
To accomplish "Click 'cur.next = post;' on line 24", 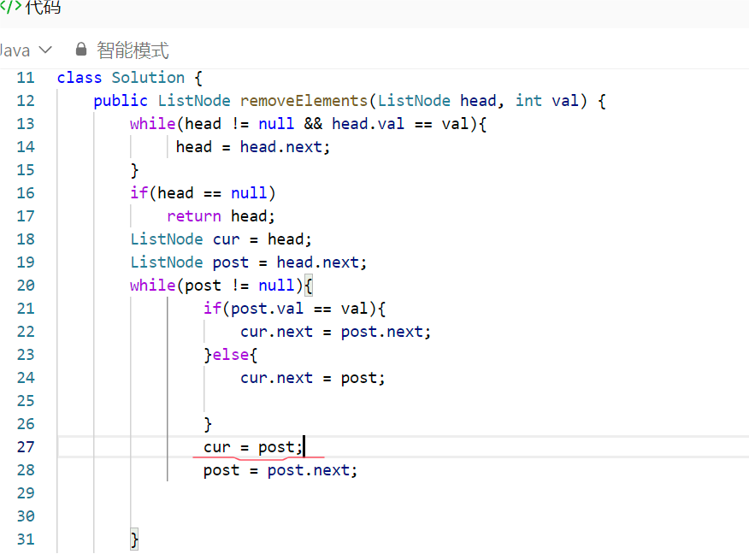I will click(x=312, y=378).
